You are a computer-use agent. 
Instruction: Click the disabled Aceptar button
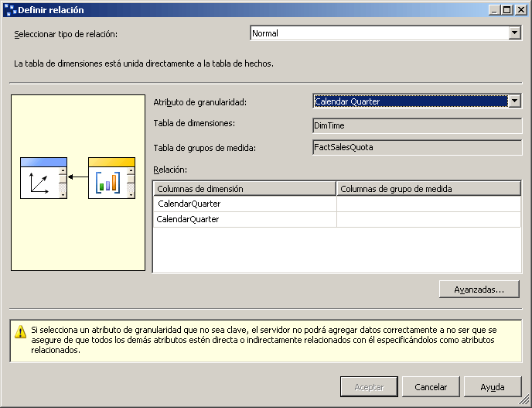click(369, 386)
